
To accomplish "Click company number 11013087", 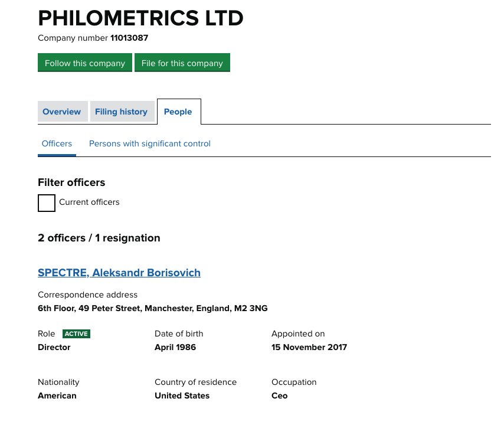I will tap(129, 38).
